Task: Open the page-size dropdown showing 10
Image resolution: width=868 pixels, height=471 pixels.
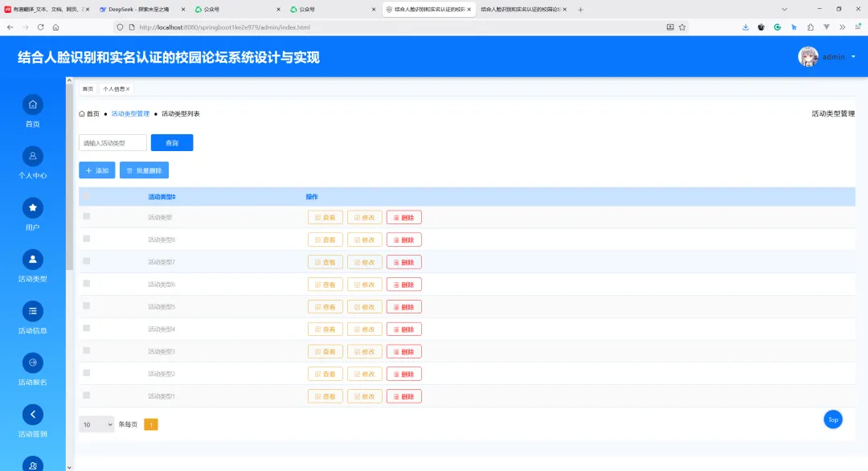Action: tap(97, 424)
